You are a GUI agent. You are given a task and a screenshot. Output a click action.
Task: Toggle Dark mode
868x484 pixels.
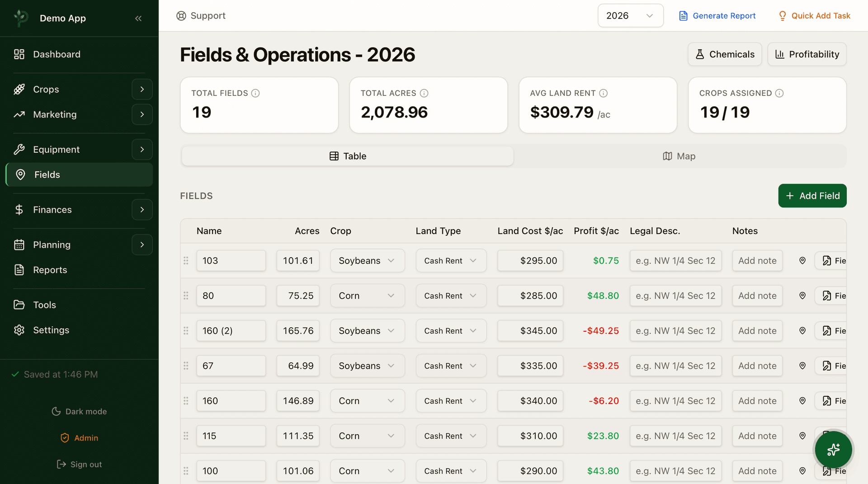[x=79, y=411]
